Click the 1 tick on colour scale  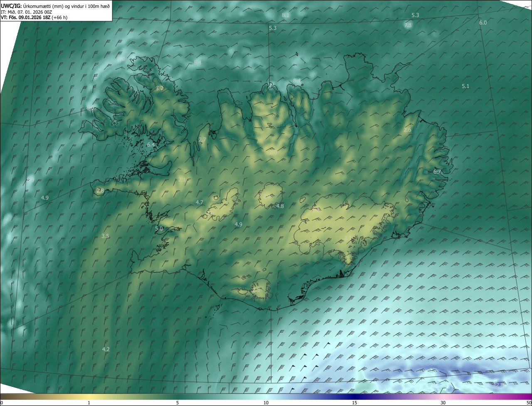(x=89, y=403)
